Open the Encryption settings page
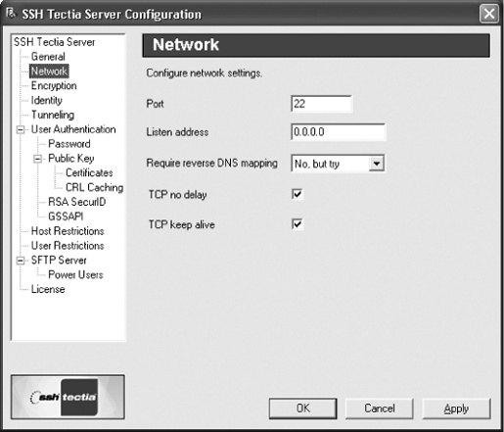 [54, 86]
